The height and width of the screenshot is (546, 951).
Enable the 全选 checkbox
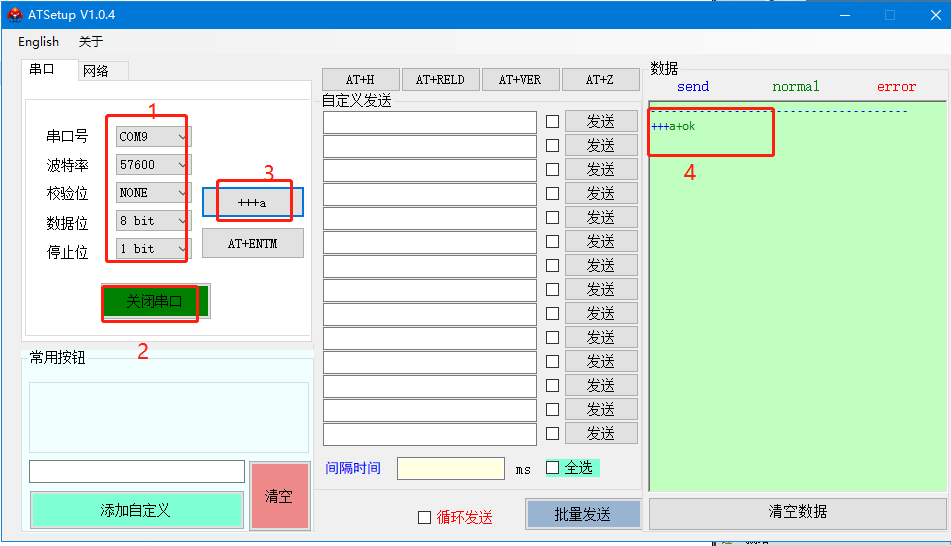point(553,467)
